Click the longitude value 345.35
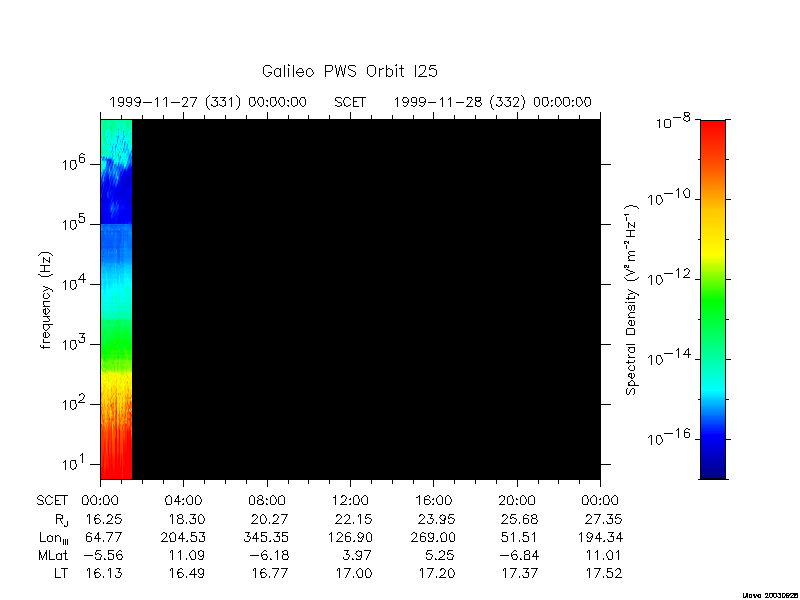The height and width of the screenshot is (600, 800). point(266,537)
